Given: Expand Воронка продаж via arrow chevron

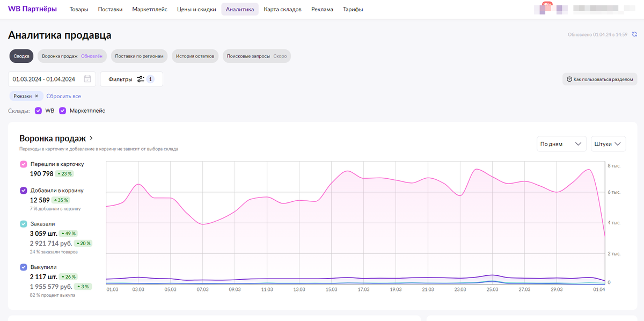Looking at the screenshot, I should coord(91,138).
